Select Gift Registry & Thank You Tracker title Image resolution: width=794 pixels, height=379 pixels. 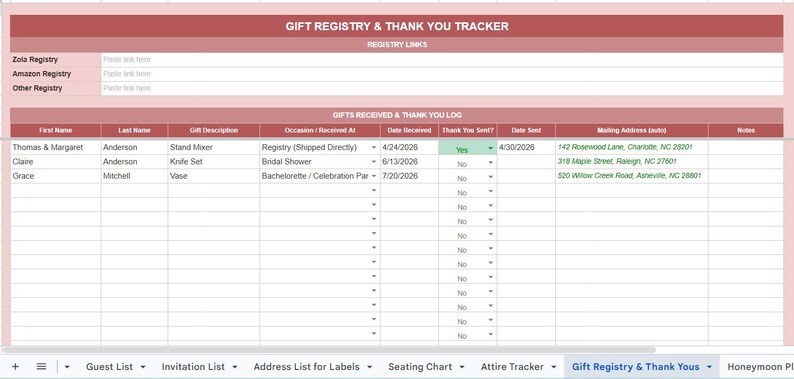397,26
